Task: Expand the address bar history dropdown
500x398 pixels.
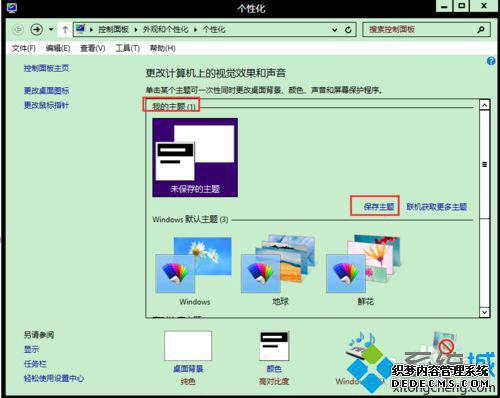Action: (x=334, y=30)
